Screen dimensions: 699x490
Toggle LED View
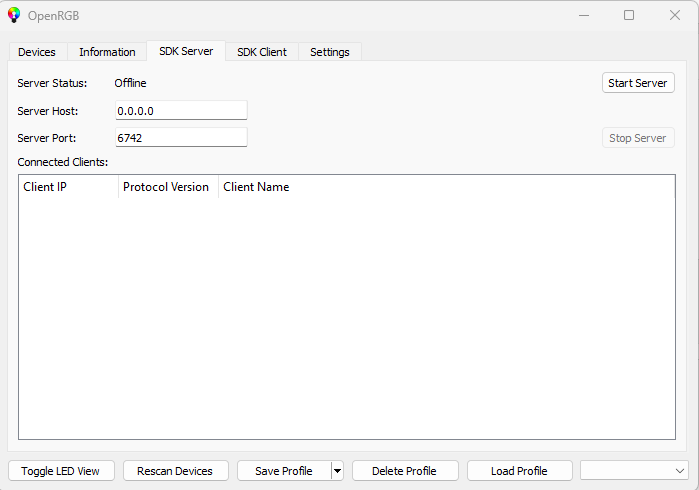61,471
